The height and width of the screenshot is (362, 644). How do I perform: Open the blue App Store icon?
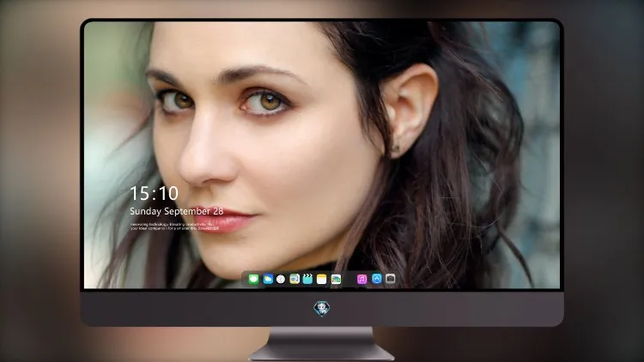(377, 279)
